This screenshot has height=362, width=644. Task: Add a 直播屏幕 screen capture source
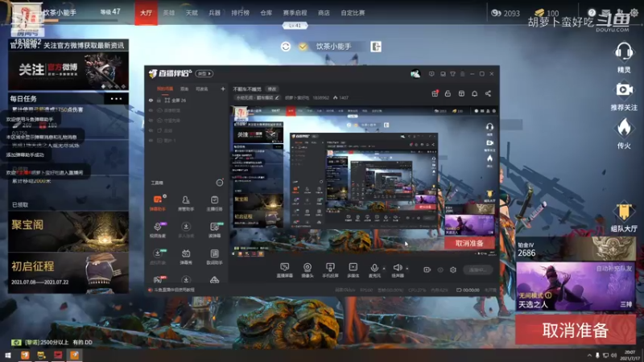[x=284, y=270]
